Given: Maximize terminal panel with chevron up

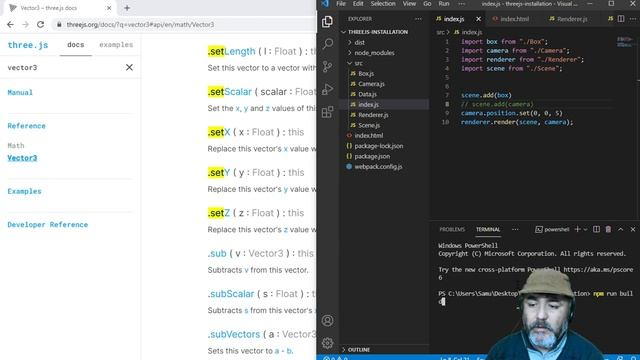Looking at the screenshot, I should 620,229.
